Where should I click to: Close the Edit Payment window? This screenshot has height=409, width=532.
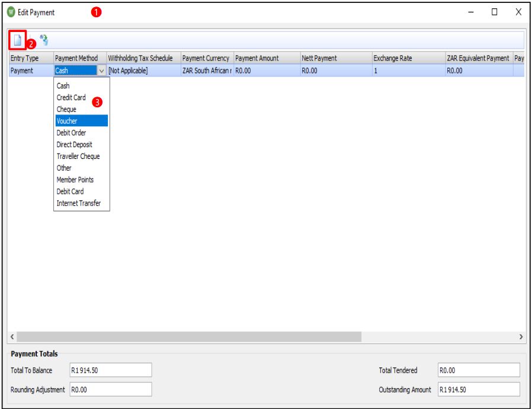click(x=518, y=12)
